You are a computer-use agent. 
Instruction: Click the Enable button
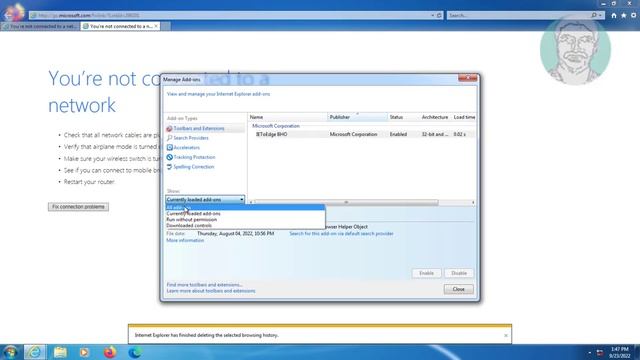[x=426, y=273]
